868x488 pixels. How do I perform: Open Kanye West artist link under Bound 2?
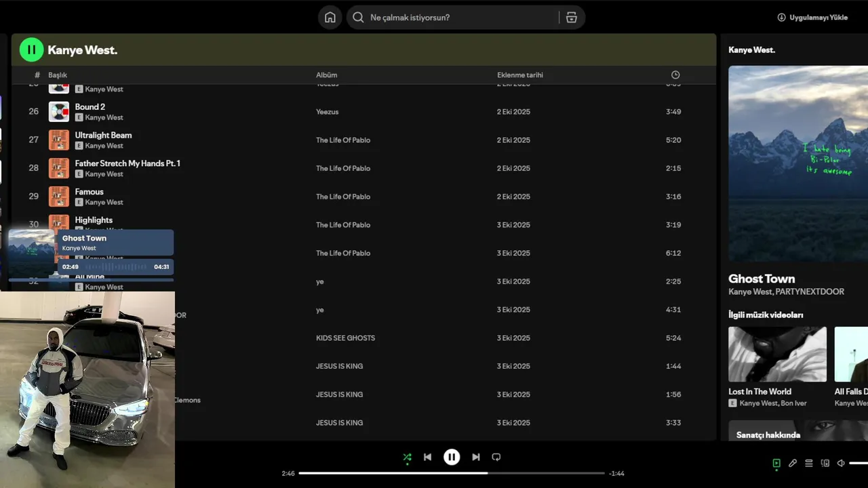coord(104,118)
